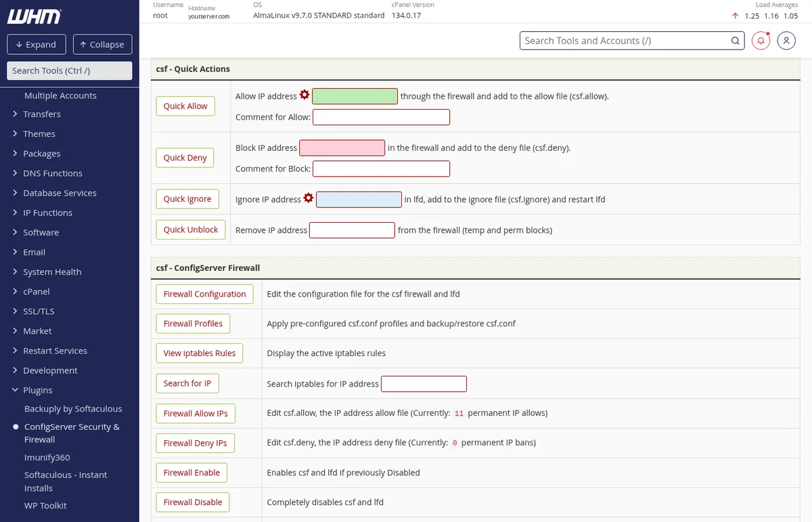The image size is (812, 522).
Task: Open ConfigServer Security & Firewall plugin
Action: coord(72,433)
